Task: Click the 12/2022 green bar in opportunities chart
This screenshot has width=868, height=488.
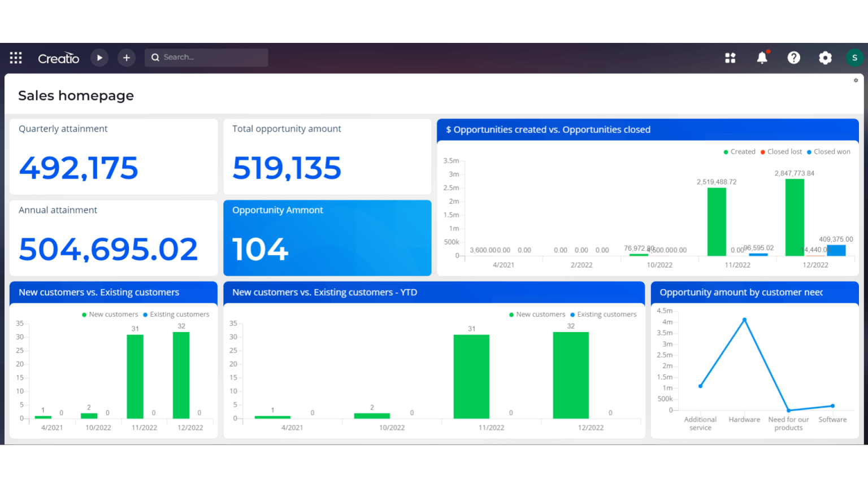Action: [x=794, y=217]
